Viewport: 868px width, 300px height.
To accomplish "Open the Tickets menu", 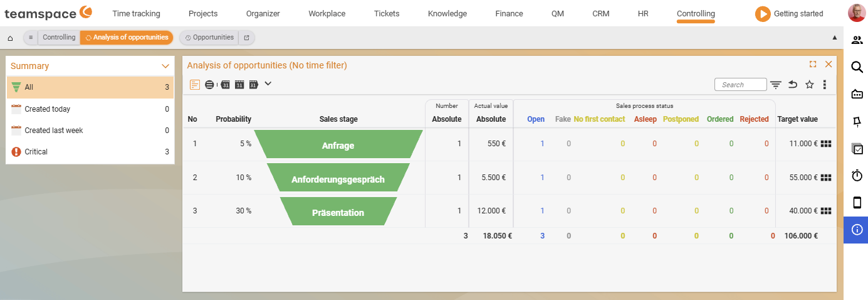I will pyautogui.click(x=387, y=13).
